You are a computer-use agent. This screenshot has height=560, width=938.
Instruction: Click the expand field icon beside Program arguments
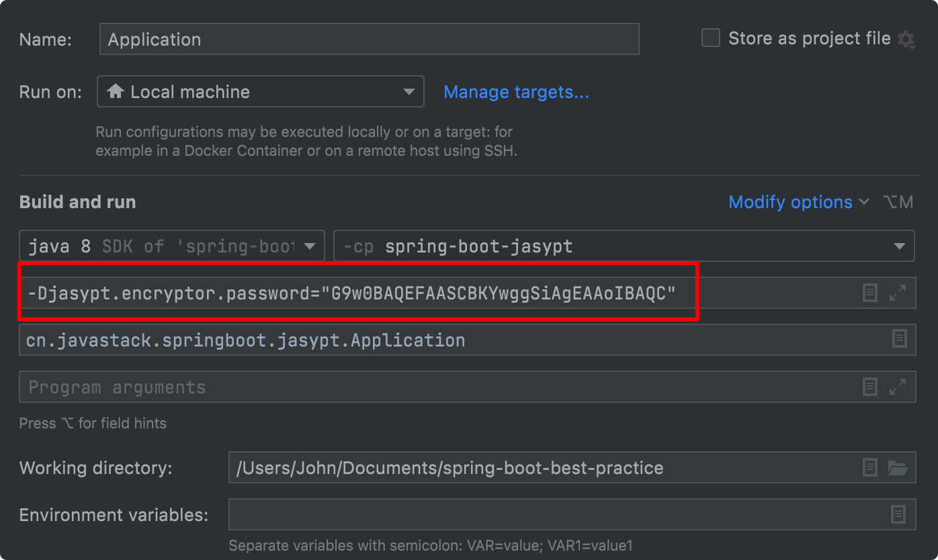(899, 387)
